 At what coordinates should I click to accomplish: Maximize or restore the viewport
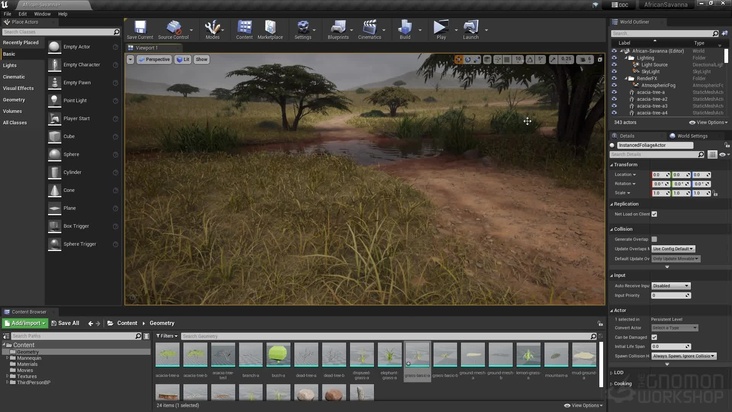tap(600, 60)
